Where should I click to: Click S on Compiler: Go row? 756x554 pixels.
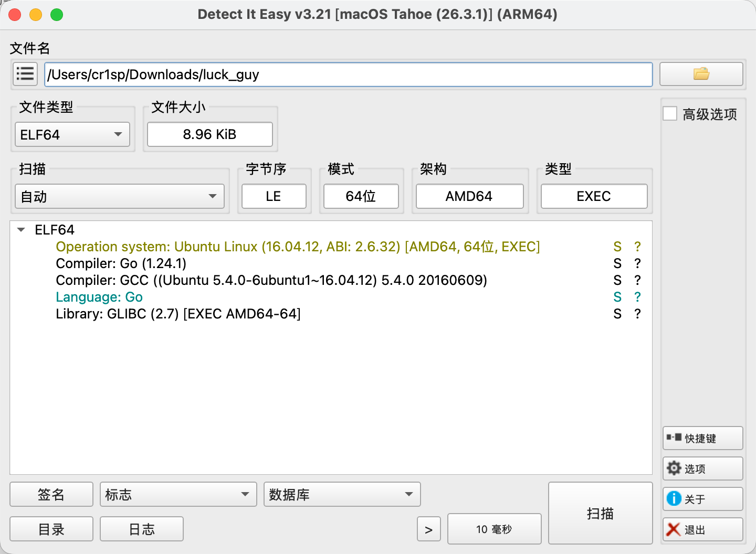(x=617, y=263)
